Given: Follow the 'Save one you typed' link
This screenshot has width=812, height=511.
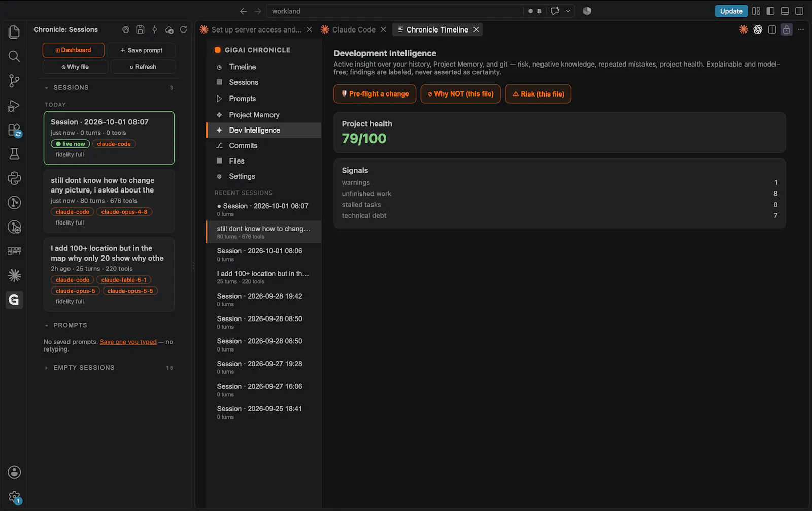Looking at the screenshot, I should (x=128, y=342).
